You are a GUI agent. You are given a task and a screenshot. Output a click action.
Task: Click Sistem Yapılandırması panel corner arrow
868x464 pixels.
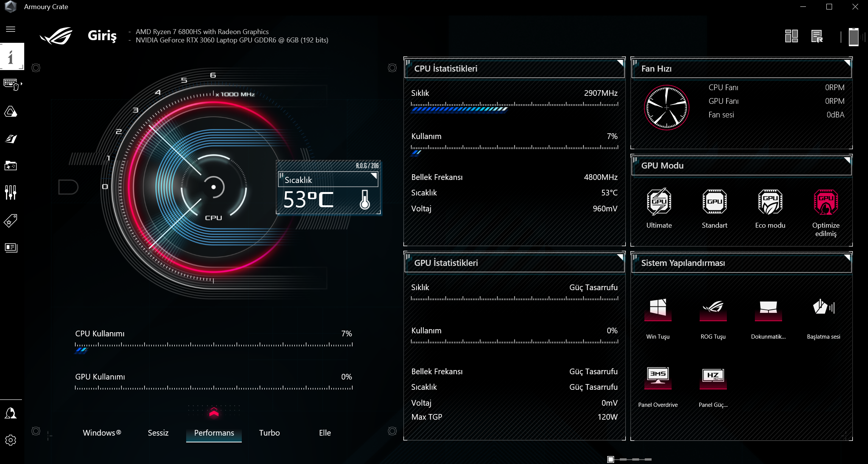847,257
